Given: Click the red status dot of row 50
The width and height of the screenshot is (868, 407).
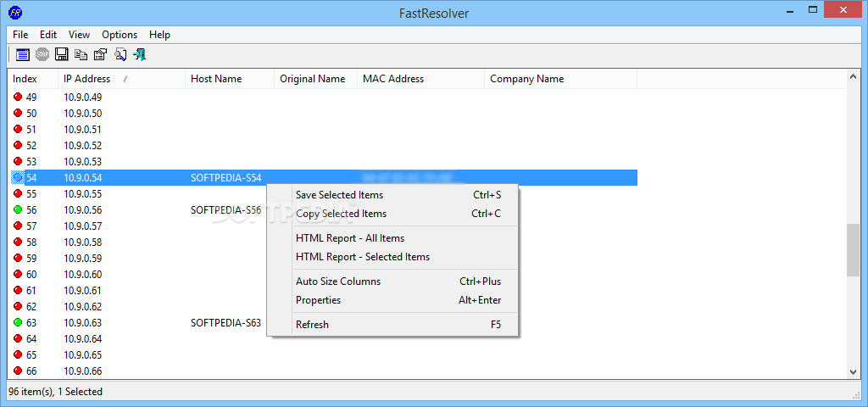Looking at the screenshot, I should click(18, 113).
